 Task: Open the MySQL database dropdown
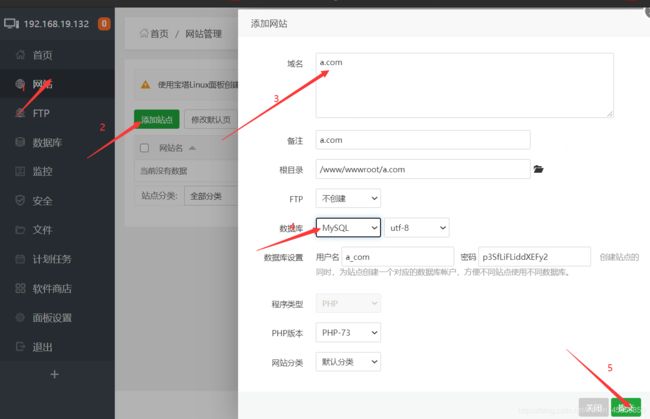[x=348, y=228]
